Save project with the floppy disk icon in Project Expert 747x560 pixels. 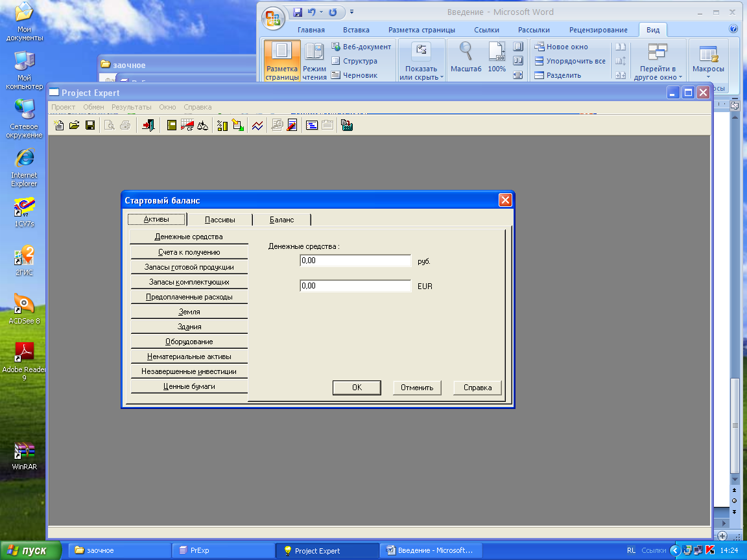[x=90, y=126]
